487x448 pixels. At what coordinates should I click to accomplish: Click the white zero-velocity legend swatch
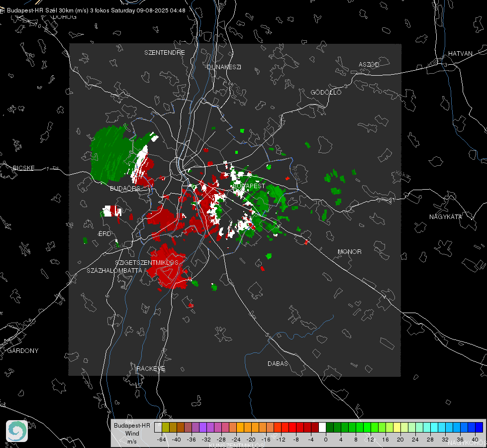(x=322, y=428)
